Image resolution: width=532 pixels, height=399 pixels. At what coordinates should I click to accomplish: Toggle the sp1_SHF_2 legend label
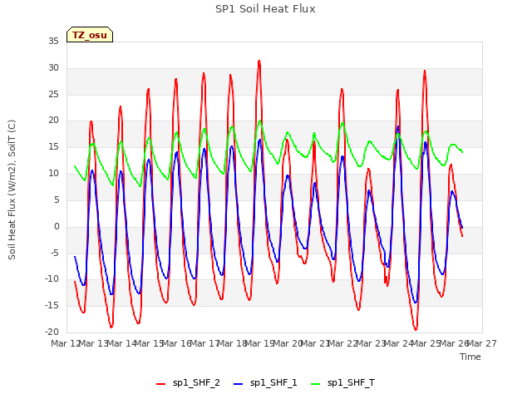pyautogui.click(x=196, y=382)
